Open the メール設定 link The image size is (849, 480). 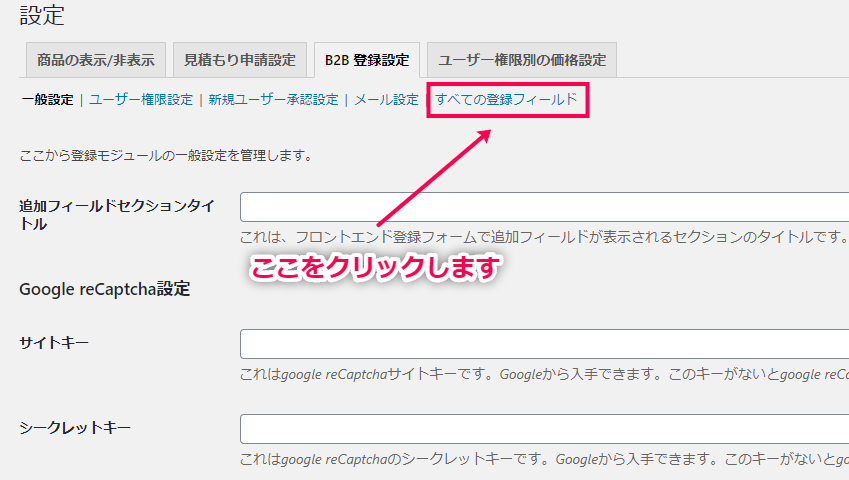(x=387, y=100)
